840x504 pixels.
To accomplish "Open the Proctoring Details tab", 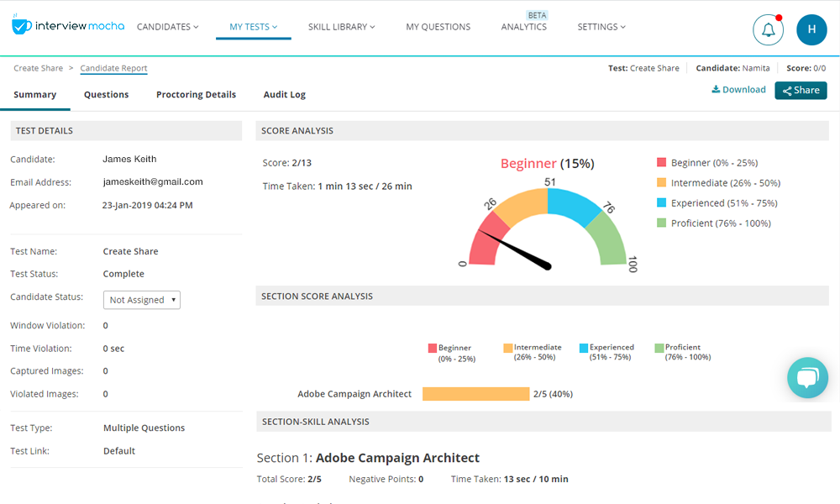I will tap(196, 94).
